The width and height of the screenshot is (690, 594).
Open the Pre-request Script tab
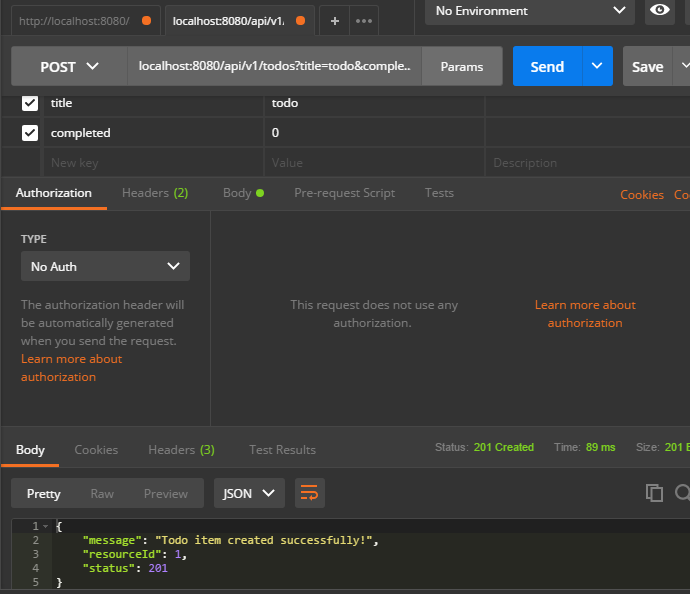(x=345, y=193)
